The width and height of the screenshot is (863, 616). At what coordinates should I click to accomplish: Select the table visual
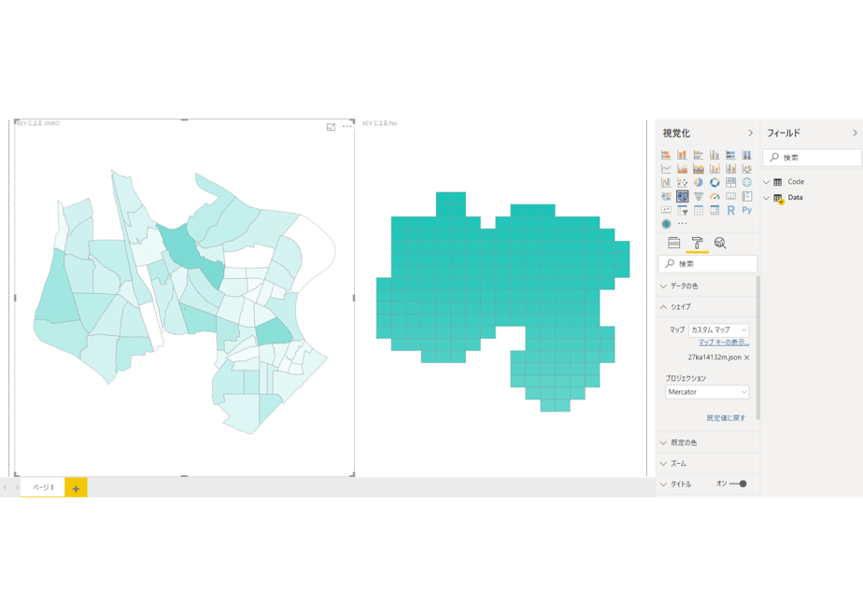click(699, 210)
